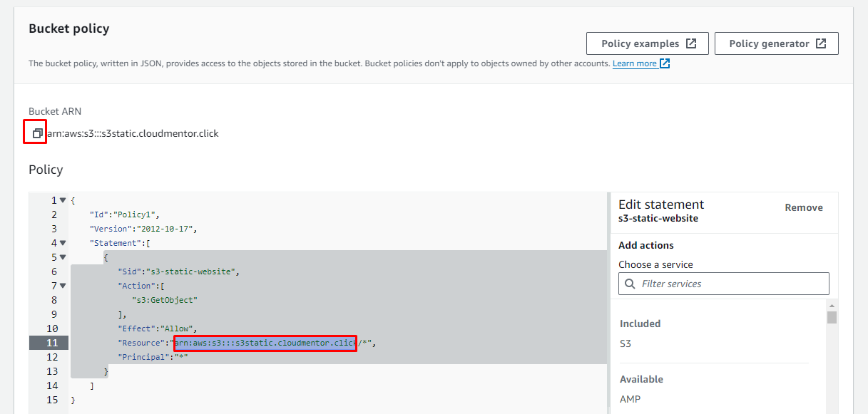Click the "Effect":"Allow" line in the policy

[x=156, y=328]
